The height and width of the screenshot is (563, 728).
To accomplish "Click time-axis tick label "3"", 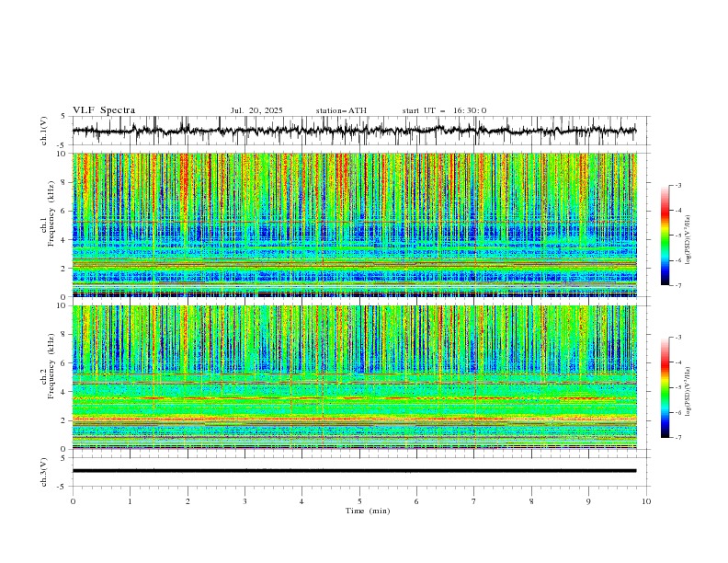I will (245, 501).
